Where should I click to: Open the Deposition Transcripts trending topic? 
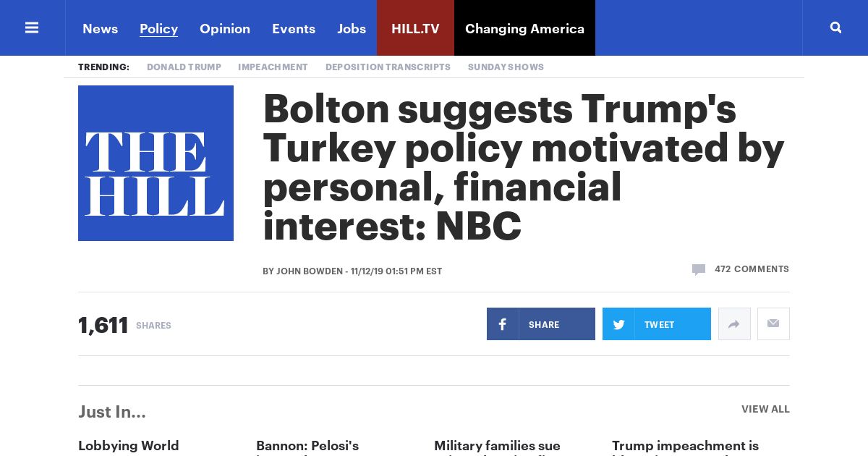388,67
